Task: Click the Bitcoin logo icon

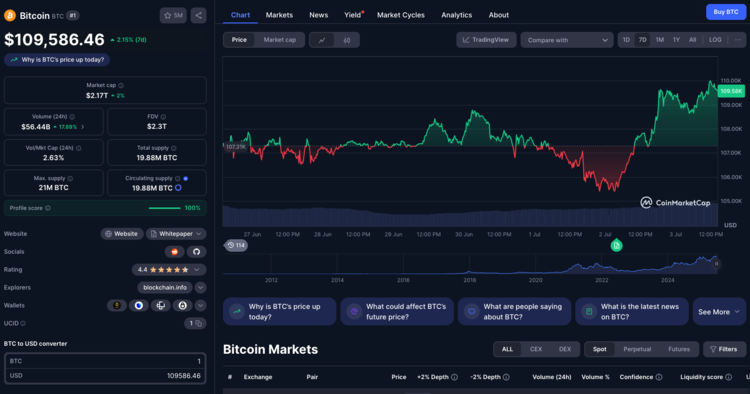Action: [10, 16]
